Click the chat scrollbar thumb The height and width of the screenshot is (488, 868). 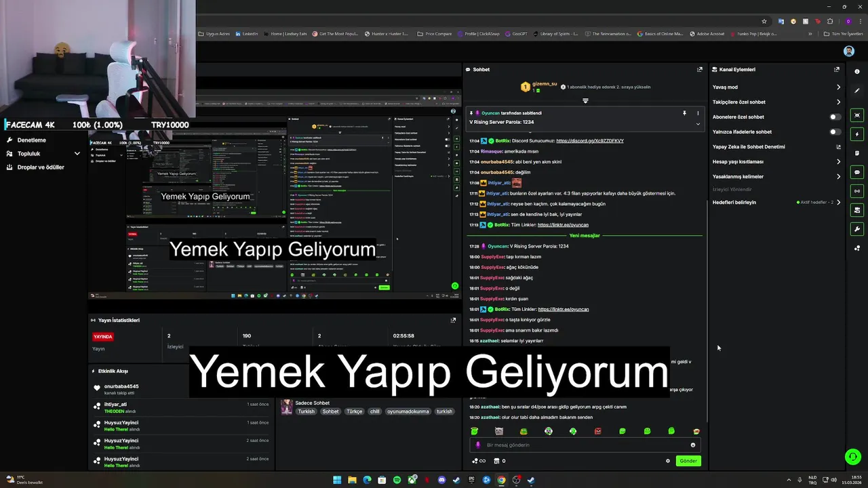pos(707,312)
